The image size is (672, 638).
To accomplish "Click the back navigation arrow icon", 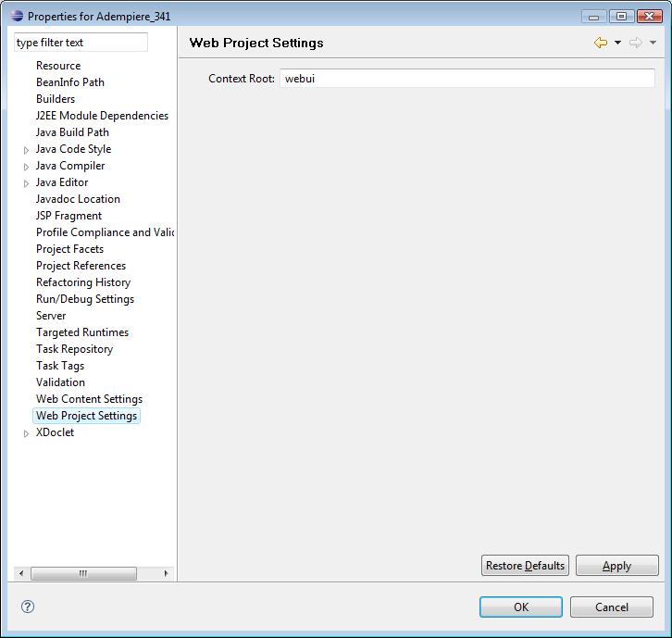I will click(x=601, y=43).
